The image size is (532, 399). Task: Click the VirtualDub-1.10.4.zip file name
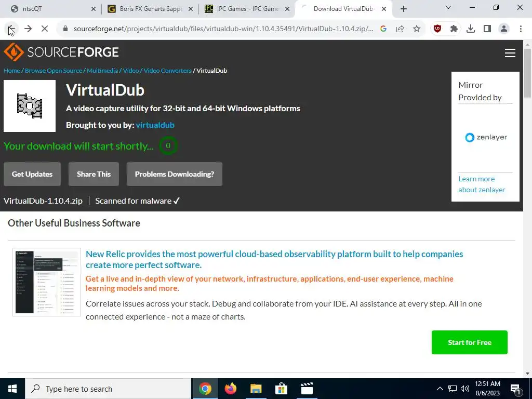pos(43,201)
